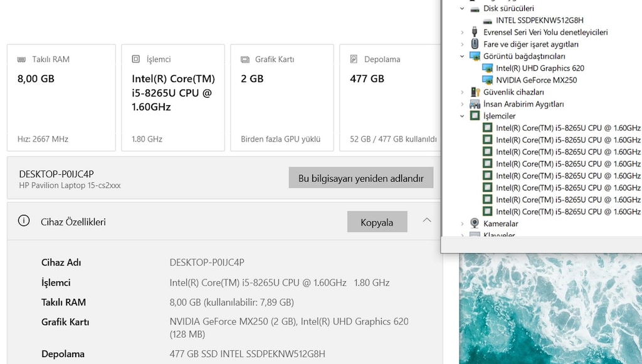Click Bu bilgisayarı yeniden adlandır button
642x364 pixels.
click(x=360, y=178)
